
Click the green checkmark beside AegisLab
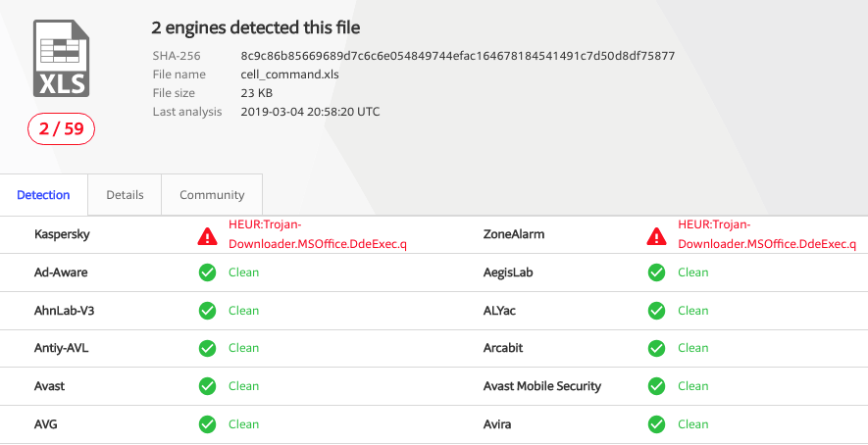pyautogui.click(x=657, y=272)
